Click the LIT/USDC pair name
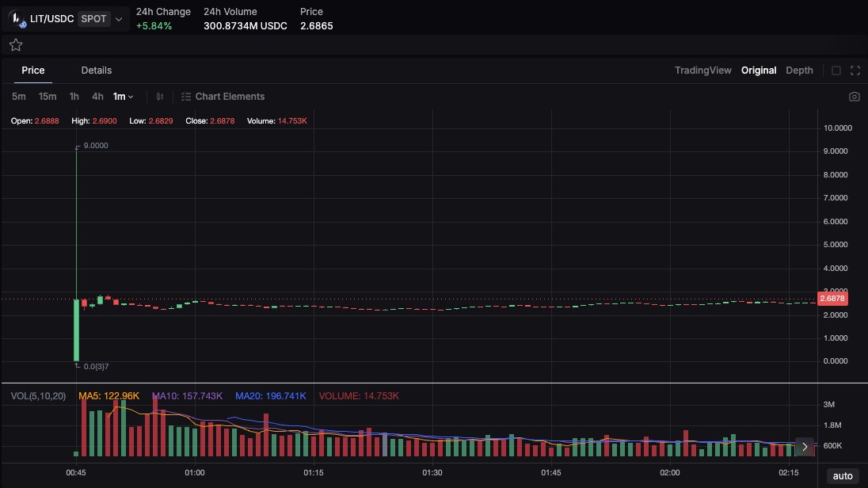Viewport: 868px width, 488px height. click(x=52, y=19)
